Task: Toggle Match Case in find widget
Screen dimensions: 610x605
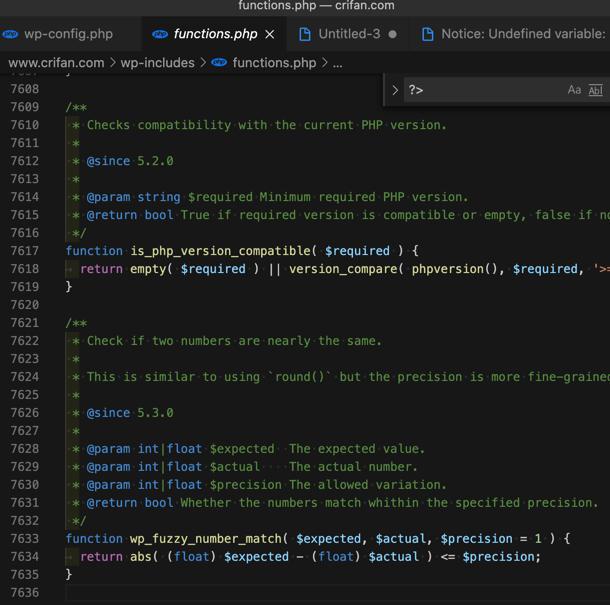Action: click(574, 90)
